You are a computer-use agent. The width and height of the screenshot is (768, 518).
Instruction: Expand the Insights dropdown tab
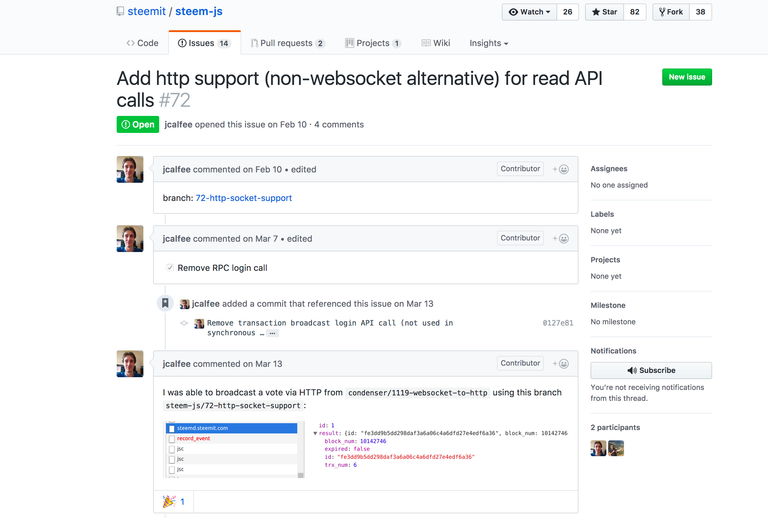(x=488, y=43)
